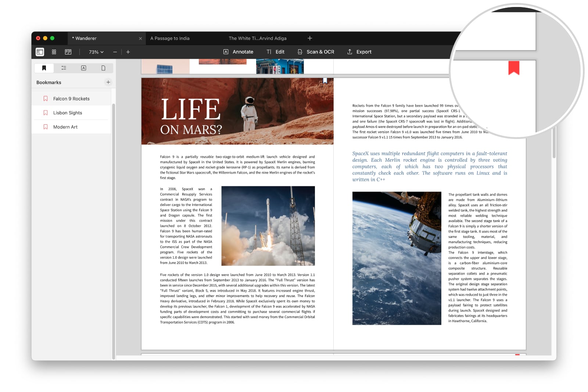Jump to the Falcon 9 Rockets bookmark

71,99
